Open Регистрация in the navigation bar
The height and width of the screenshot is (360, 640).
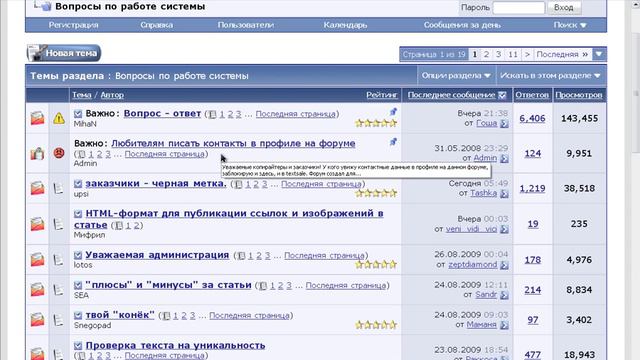[x=73, y=25]
